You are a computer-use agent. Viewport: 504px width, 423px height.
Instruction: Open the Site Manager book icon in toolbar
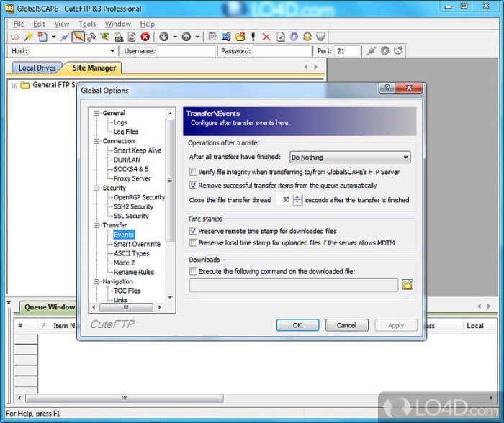point(14,37)
